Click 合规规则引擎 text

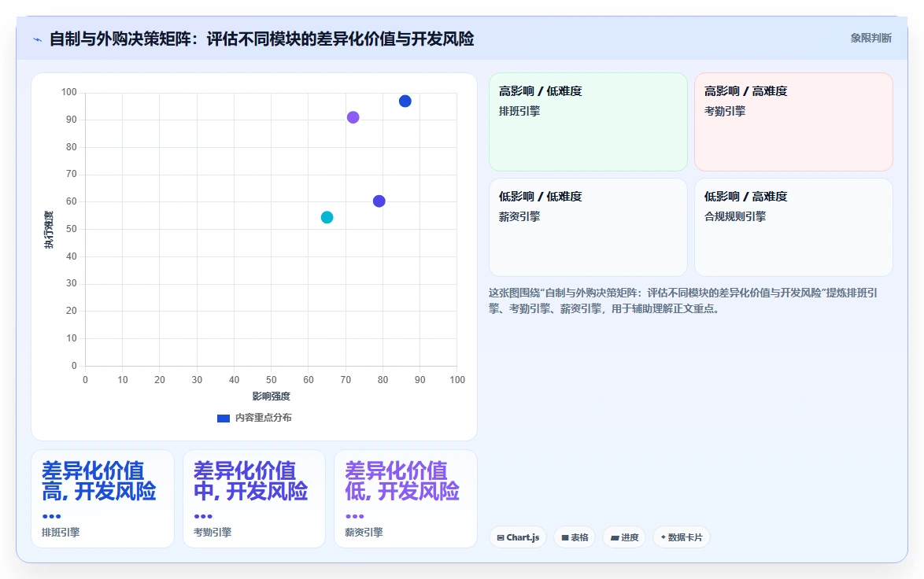tap(735, 217)
